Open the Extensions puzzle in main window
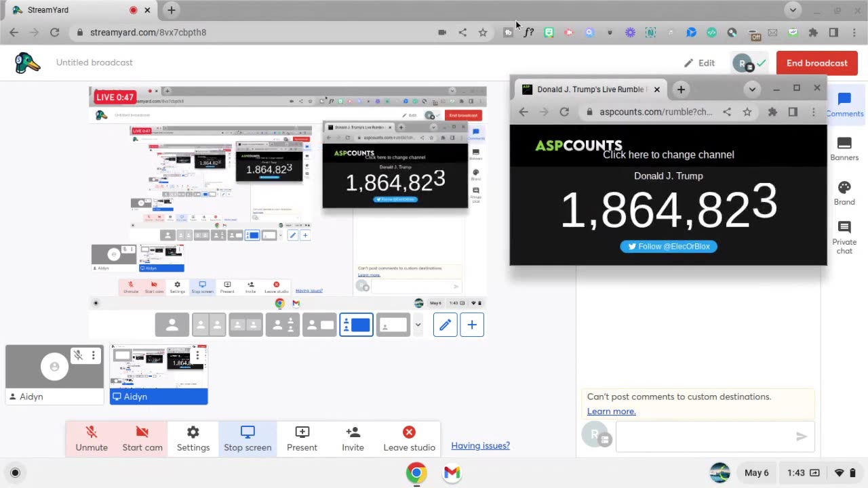 pyautogui.click(x=813, y=32)
